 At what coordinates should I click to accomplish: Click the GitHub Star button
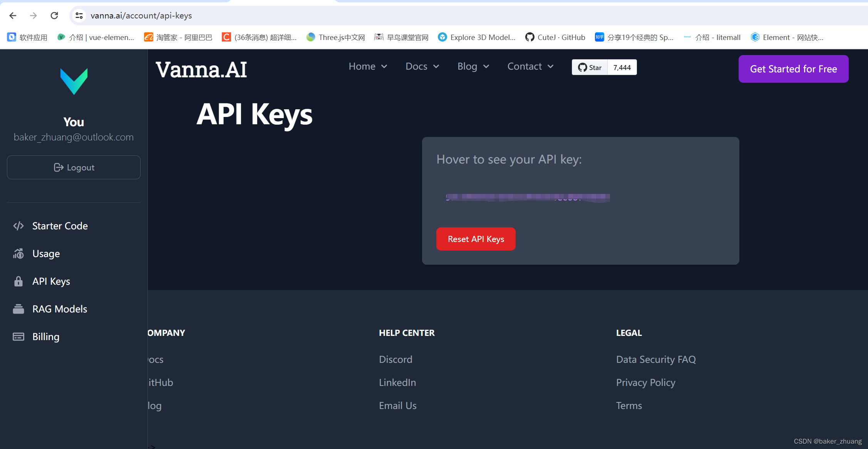(590, 67)
